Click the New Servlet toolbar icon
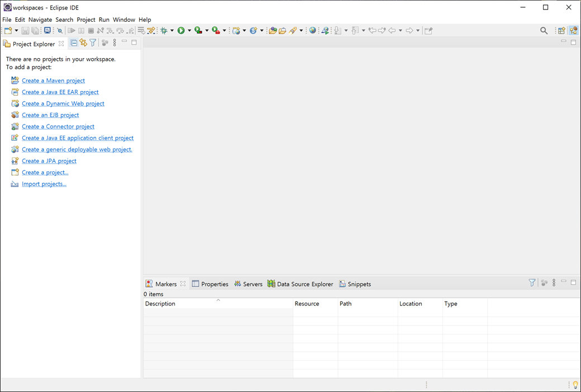This screenshot has height=392, width=581. point(254,31)
